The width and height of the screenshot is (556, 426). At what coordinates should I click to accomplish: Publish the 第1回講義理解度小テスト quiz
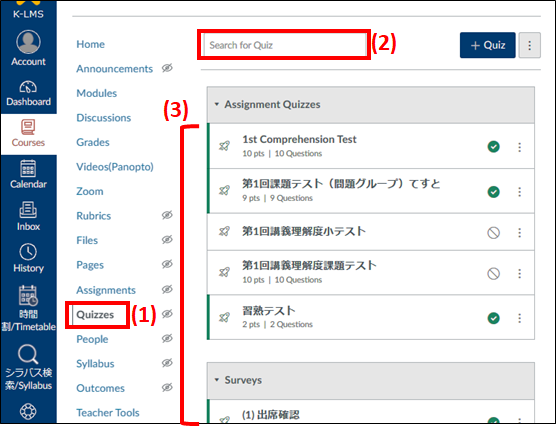pyautogui.click(x=493, y=233)
